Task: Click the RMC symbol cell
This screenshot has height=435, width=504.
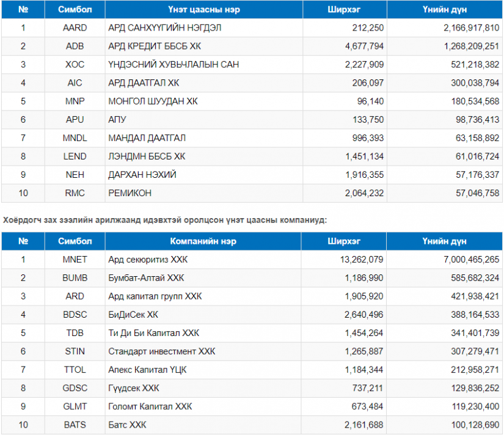Action: pos(75,193)
